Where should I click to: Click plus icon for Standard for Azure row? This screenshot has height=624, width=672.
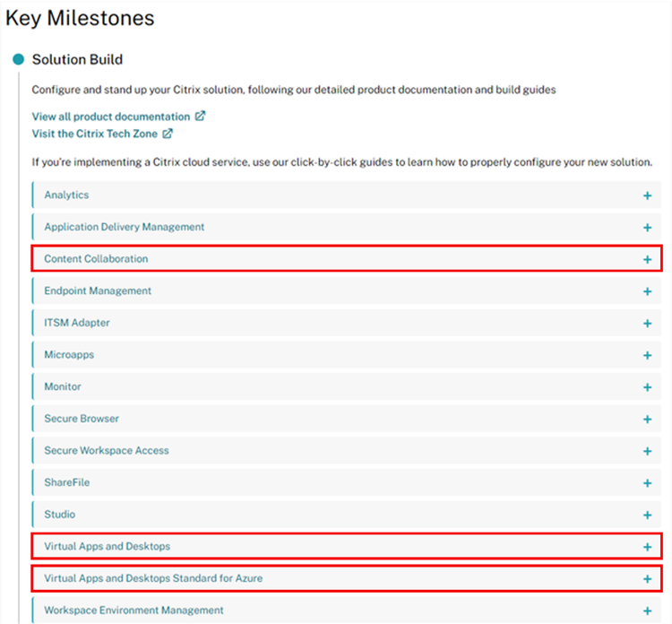[647, 579]
